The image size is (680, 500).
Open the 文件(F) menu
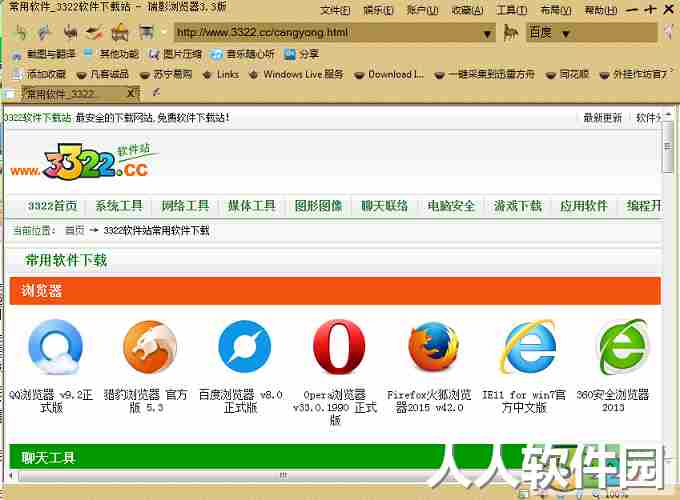pyautogui.click(x=335, y=10)
